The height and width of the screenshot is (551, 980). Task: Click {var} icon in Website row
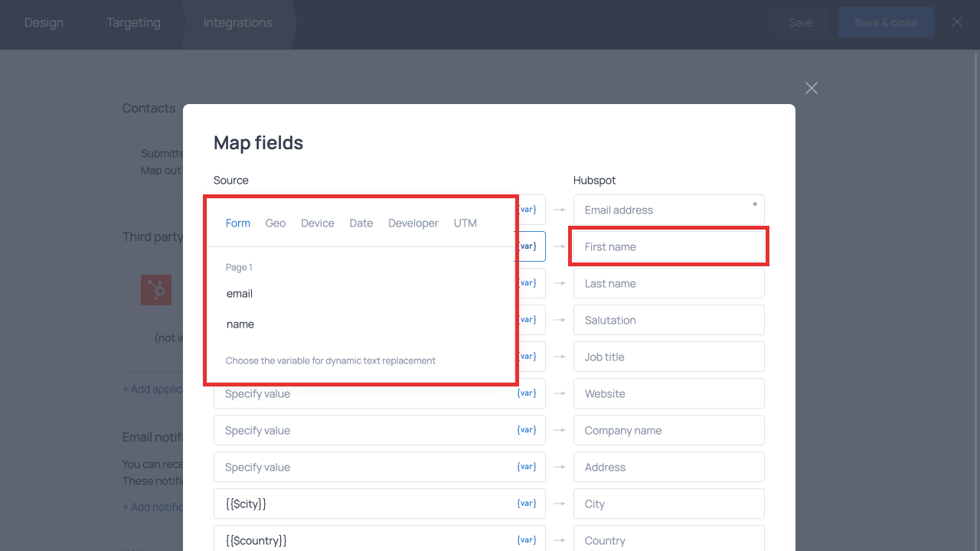(x=527, y=393)
